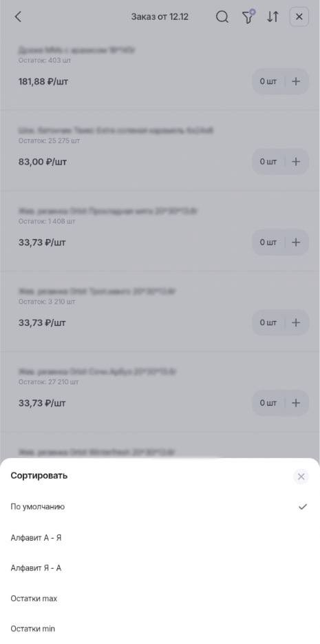Tap the sort arrows icon
Screen dimensions: 320x644
(x=273, y=17)
